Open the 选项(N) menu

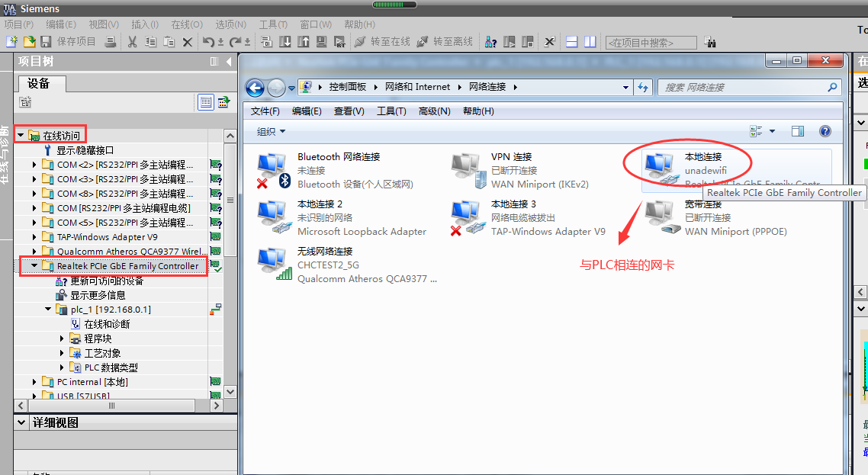(231, 24)
